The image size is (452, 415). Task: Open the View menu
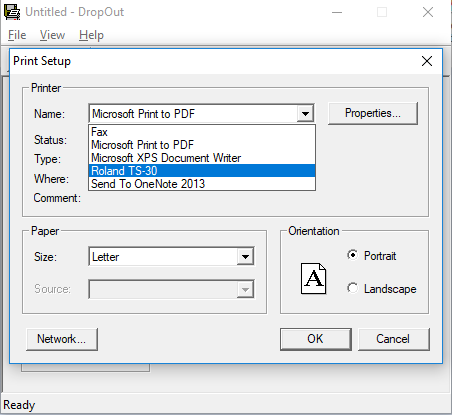coord(52,35)
